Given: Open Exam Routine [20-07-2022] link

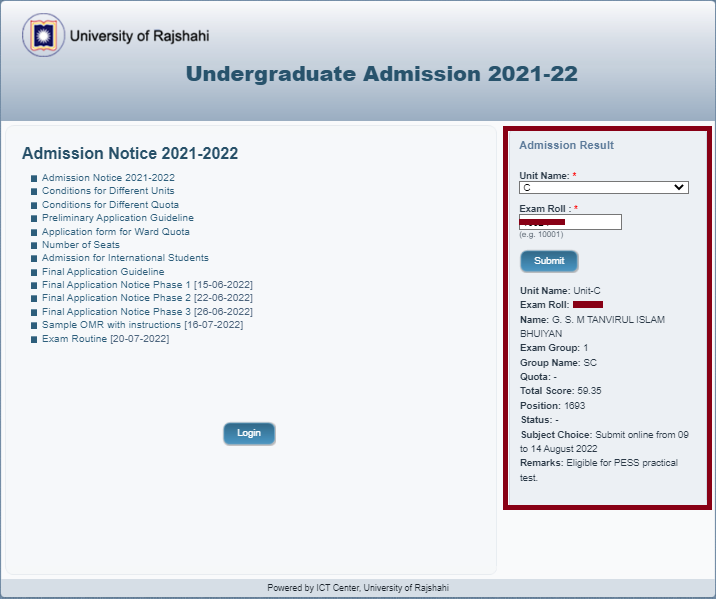Looking at the screenshot, I should [105, 339].
